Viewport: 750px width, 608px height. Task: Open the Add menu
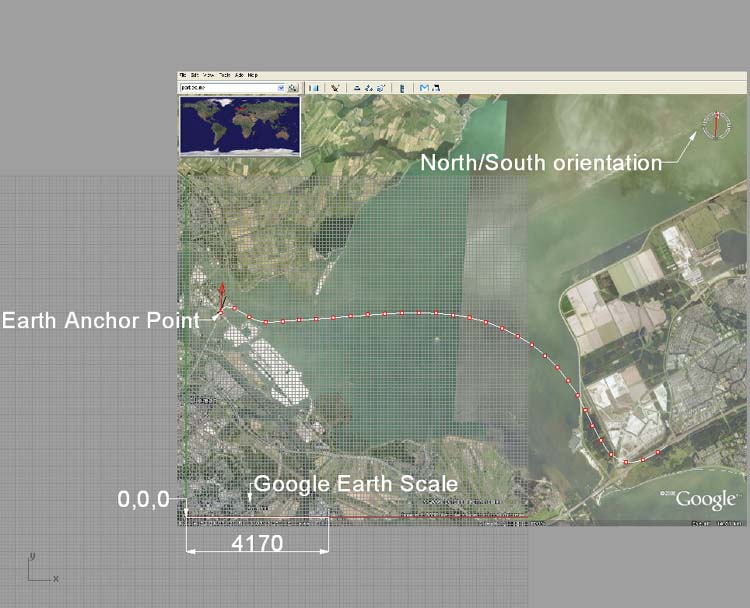tap(239, 75)
